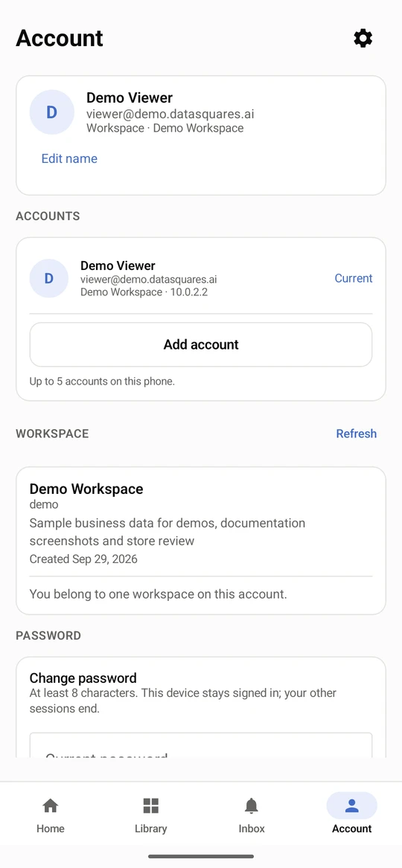Tap the 'demo' workspace slug text
The width and height of the screenshot is (402, 868).
point(44,504)
